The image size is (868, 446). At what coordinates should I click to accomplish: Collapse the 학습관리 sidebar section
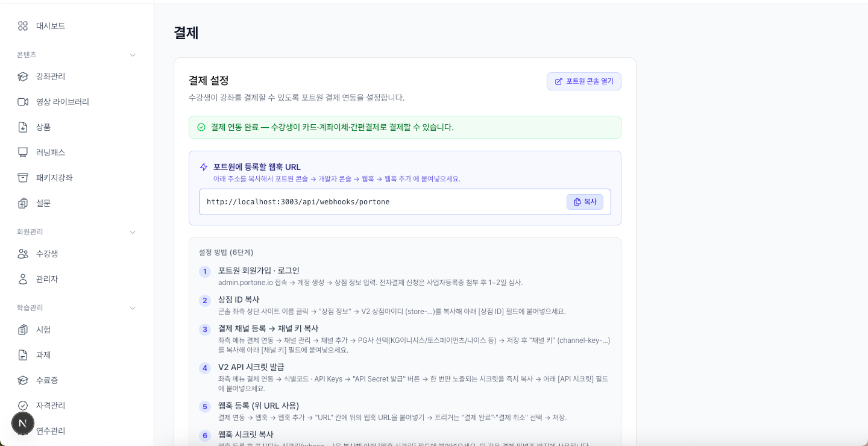(133, 308)
